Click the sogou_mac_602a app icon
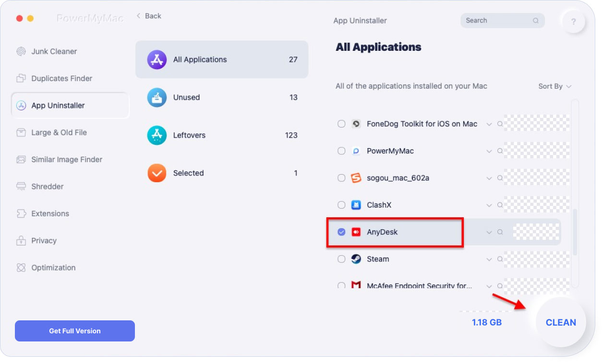 (x=356, y=178)
